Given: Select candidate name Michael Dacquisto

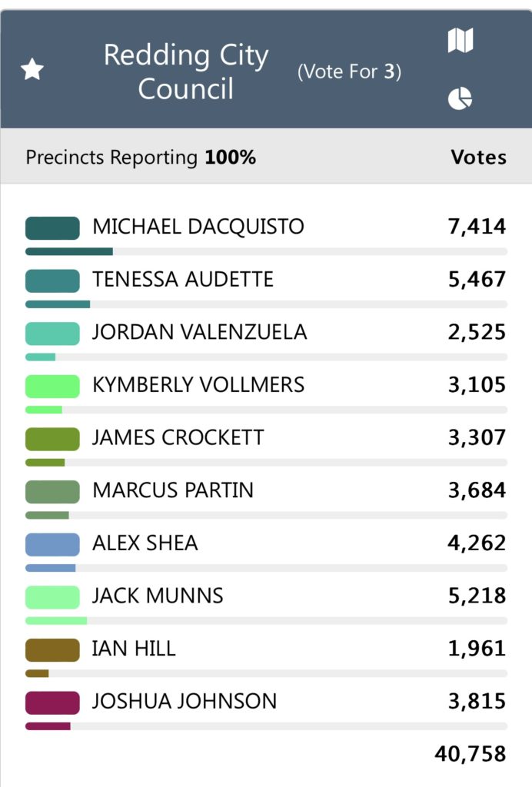Looking at the screenshot, I should tap(198, 227).
